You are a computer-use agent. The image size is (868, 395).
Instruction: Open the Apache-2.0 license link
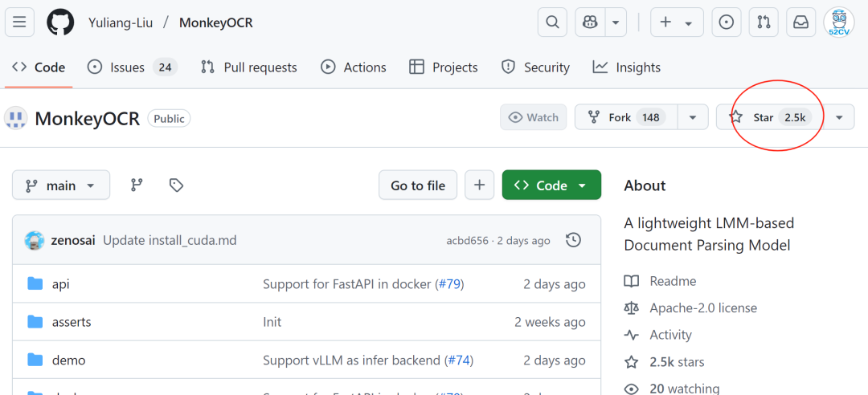coord(703,307)
